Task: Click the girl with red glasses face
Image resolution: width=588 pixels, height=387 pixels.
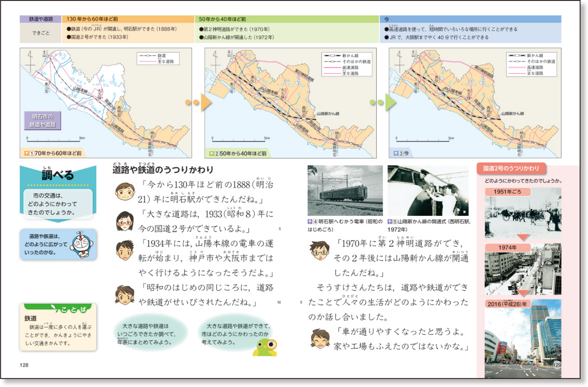Action: click(x=125, y=221)
